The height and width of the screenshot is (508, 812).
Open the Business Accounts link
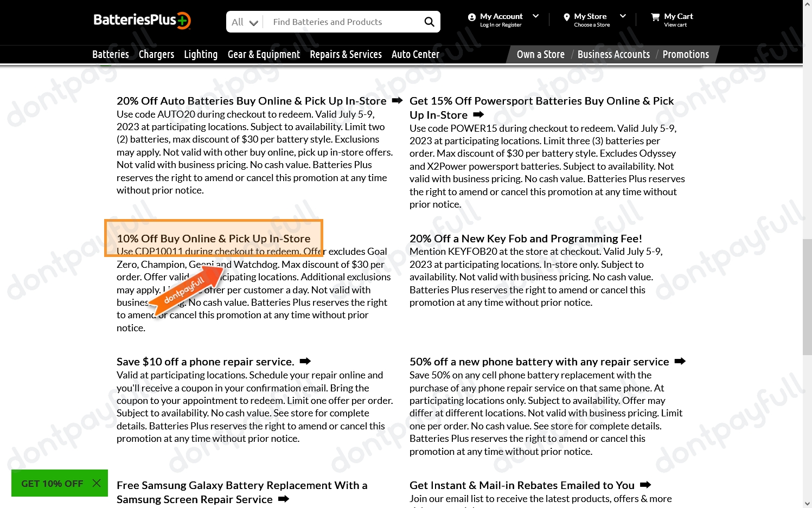coord(613,54)
